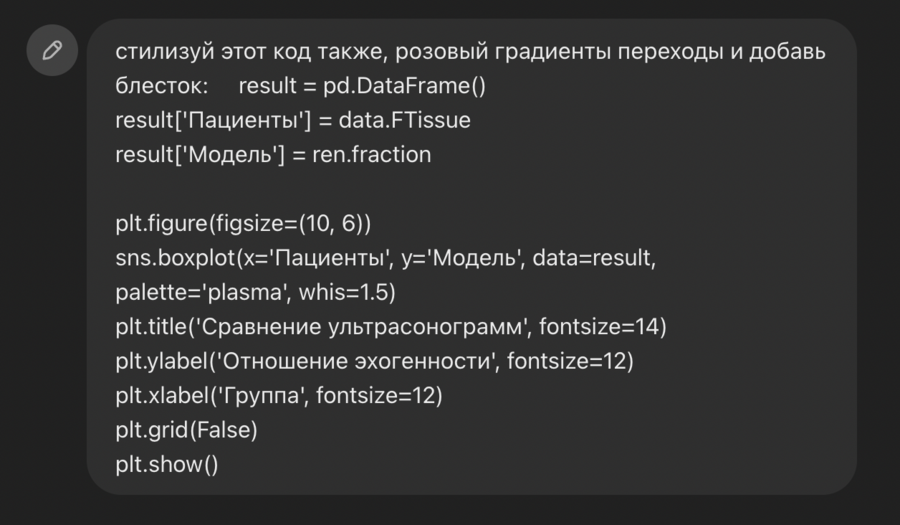Click the word 'стилизуй' in the message
This screenshot has width=900, height=525.
tap(158, 52)
